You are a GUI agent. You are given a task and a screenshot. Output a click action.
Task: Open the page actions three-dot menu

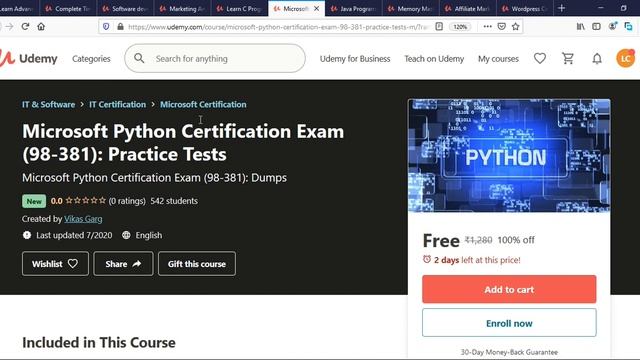[487, 27]
